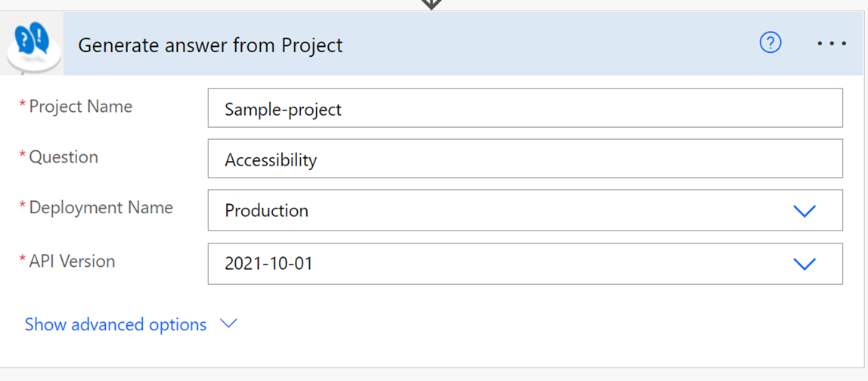
Task: Click the chevron arrow in API Version
Action: click(804, 264)
